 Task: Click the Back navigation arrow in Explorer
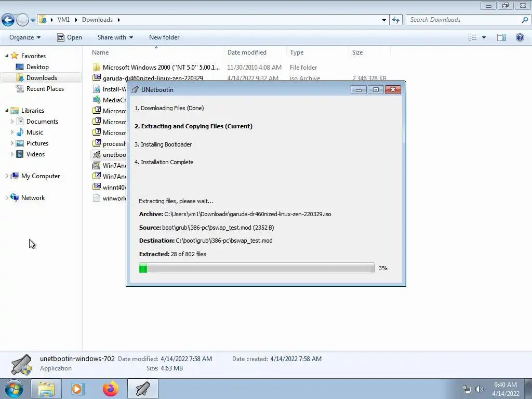coord(8,20)
